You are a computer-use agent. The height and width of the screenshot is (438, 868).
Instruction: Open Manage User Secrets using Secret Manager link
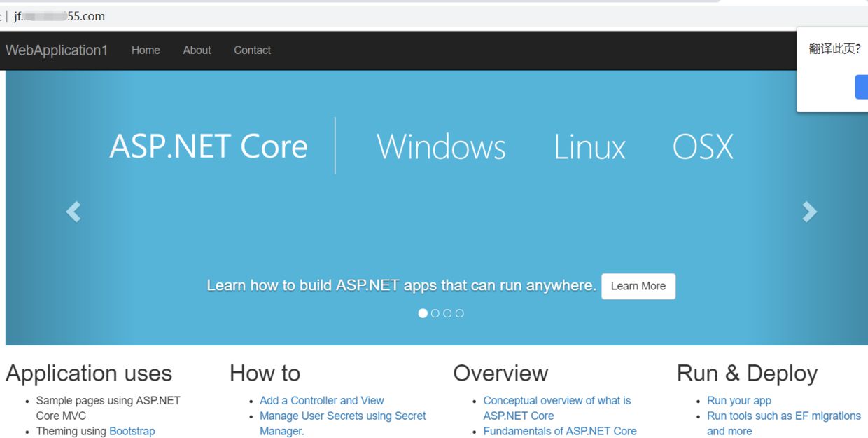click(x=343, y=423)
